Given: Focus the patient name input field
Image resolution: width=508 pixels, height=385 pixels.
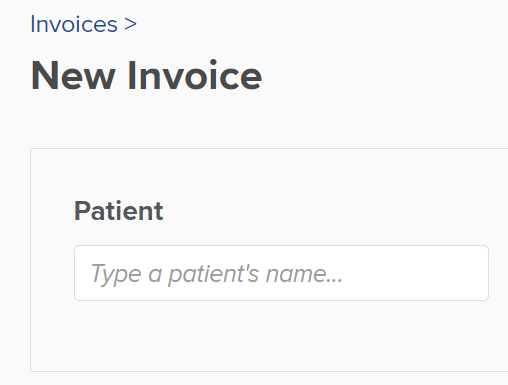Looking at the screenshot, I should tap(281, 273).
